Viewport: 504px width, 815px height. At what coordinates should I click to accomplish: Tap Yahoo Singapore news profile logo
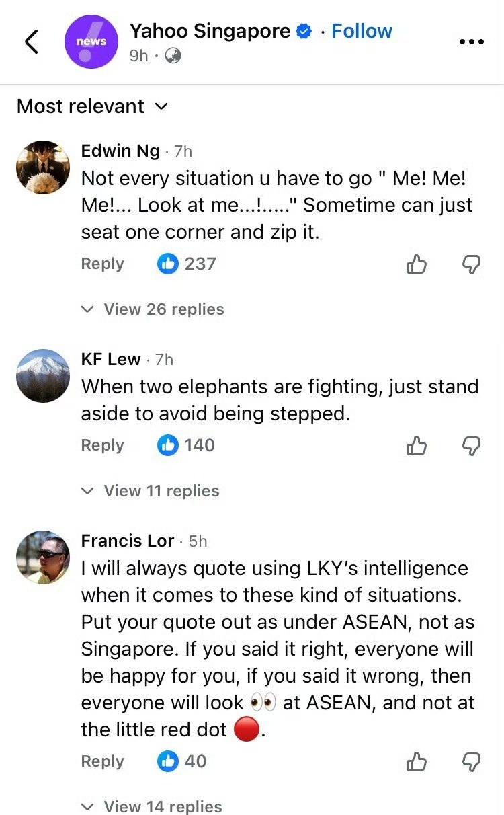point(91,42)
